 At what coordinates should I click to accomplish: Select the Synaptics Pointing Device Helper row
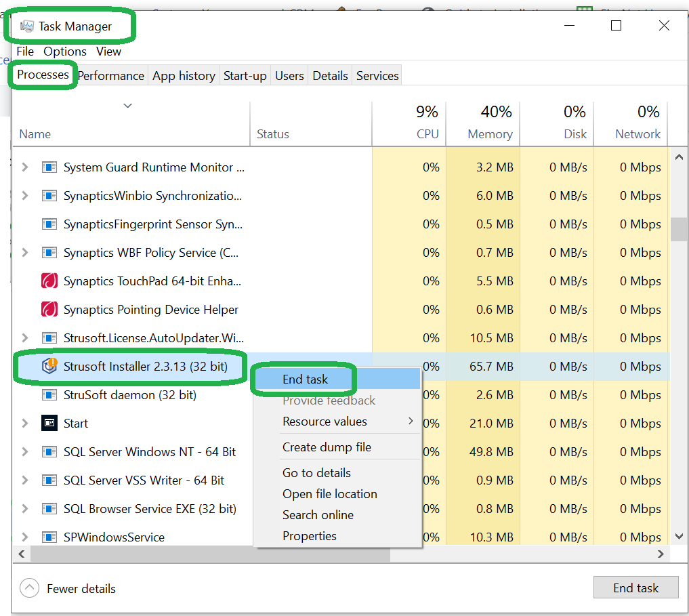click(x=341, y=310)
